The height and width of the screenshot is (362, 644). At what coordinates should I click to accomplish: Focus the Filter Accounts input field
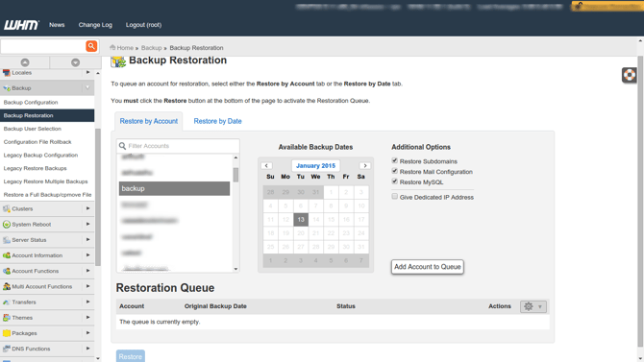(178, 146)
